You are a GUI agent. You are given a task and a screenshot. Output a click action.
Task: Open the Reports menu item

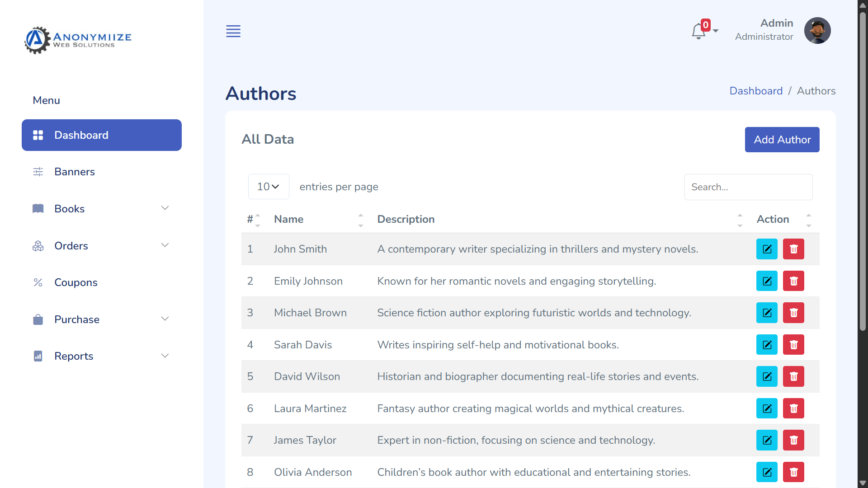point(102,356)
